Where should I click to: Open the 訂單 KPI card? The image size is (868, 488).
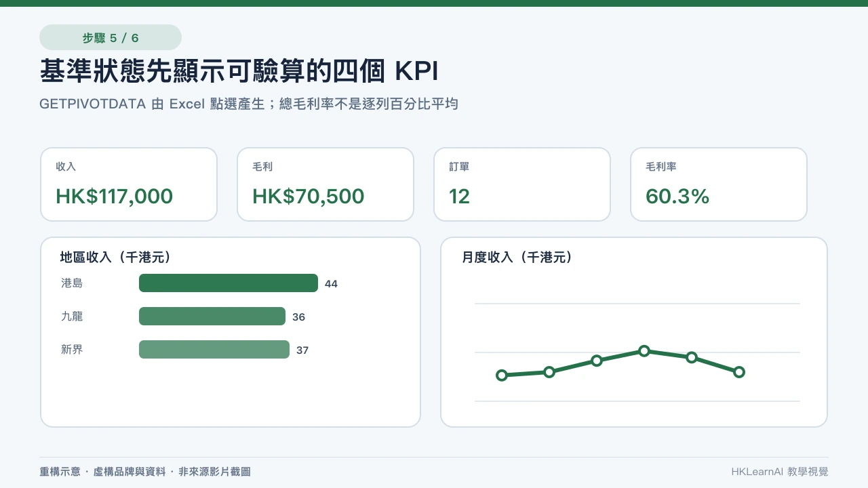pyautogui.click(x=522, y=184)
